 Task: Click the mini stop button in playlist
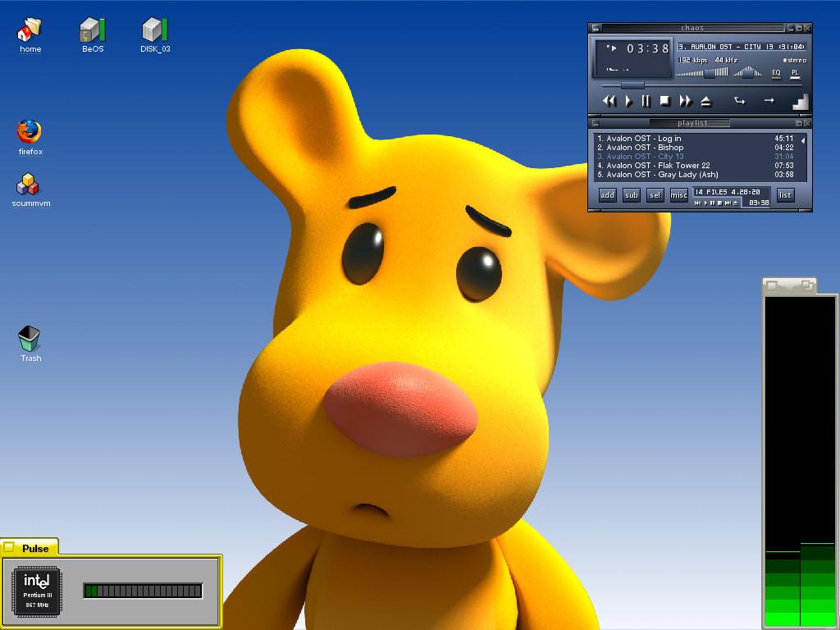(720, 203)
